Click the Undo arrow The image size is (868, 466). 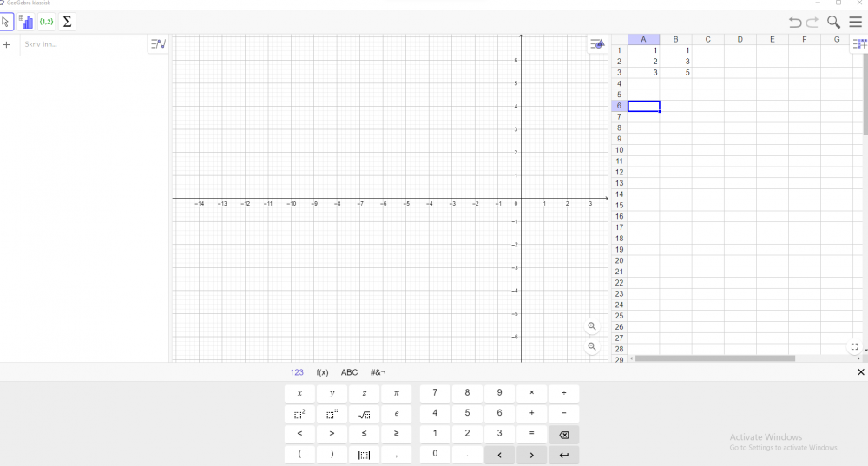(x=795, y=23)
